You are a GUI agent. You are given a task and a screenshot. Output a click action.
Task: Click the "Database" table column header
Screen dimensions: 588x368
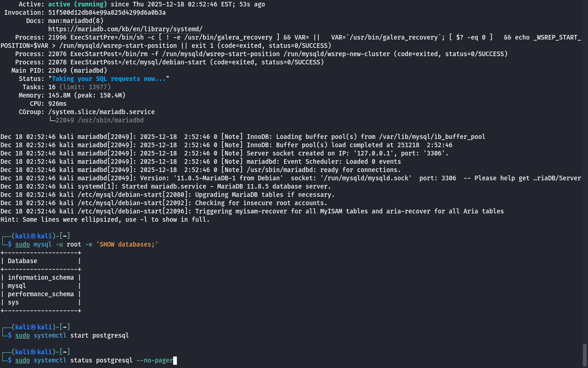pyautogui.click(x=23, y=261)
